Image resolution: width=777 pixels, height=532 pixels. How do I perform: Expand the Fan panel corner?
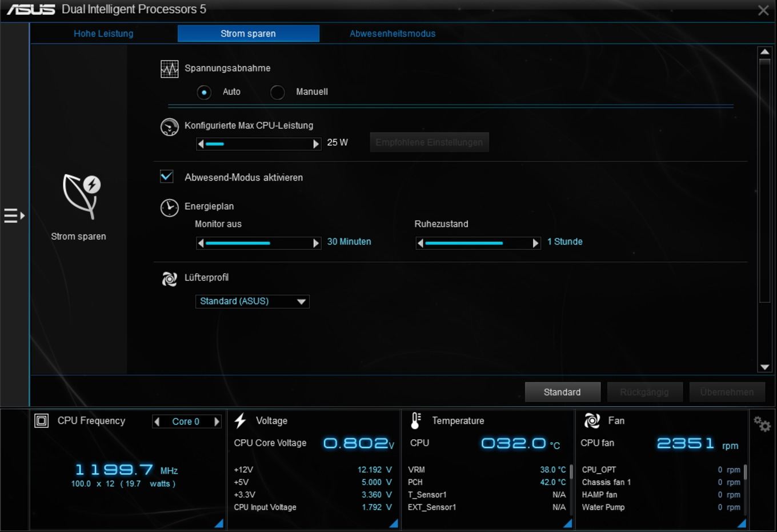click(742, 523)
